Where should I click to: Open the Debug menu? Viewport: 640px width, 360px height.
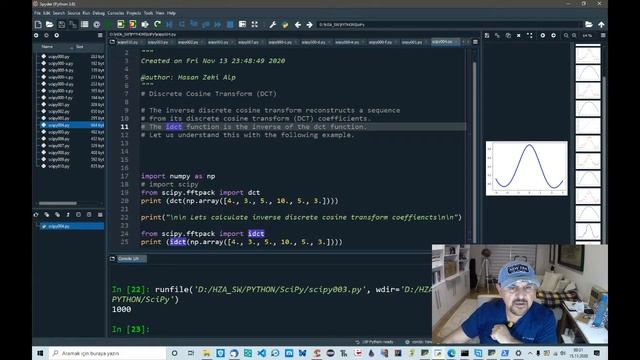pos(98,13)
